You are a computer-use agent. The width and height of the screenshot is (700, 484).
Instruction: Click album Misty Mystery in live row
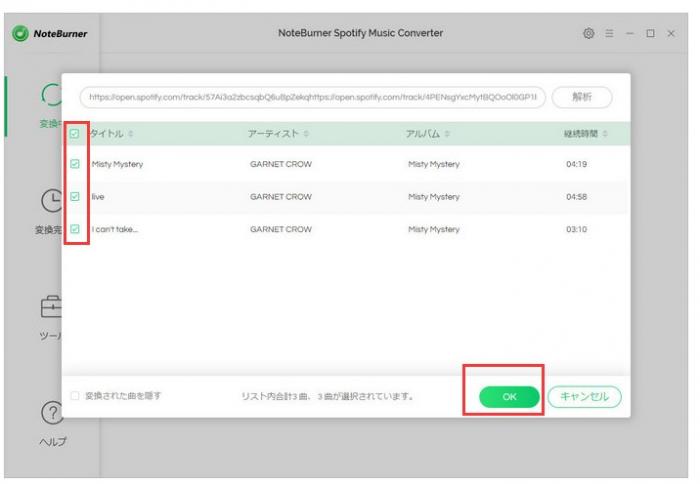click(434, 197)
